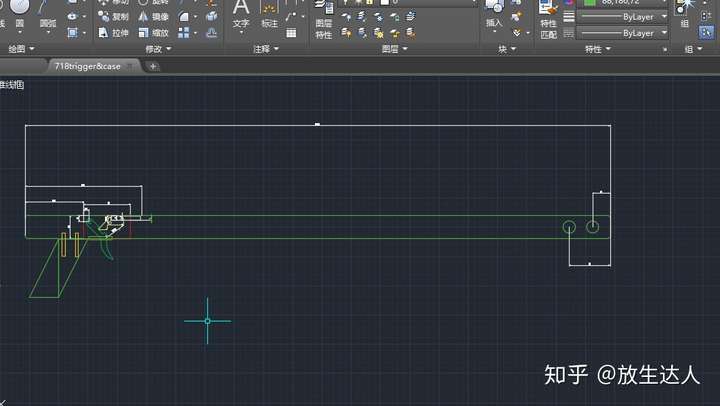720x406 pixels.
Task: Open the green object color swatch
Action: (x=589, y=2)
